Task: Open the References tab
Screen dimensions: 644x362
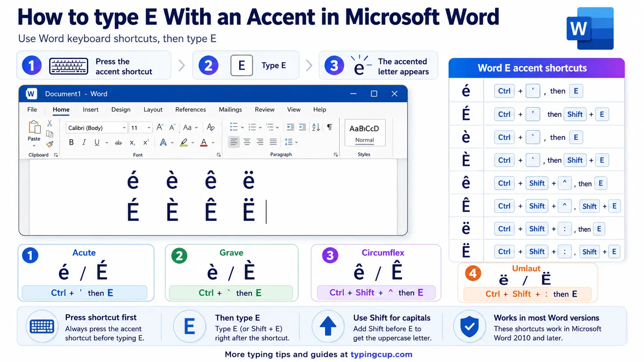Action: (x=191, y=110)
